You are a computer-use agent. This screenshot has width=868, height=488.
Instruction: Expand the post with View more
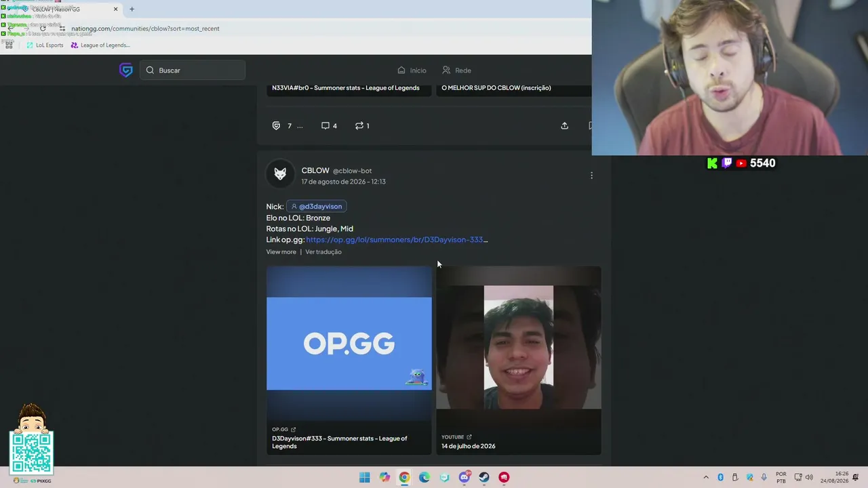click(x=281, y=252)
